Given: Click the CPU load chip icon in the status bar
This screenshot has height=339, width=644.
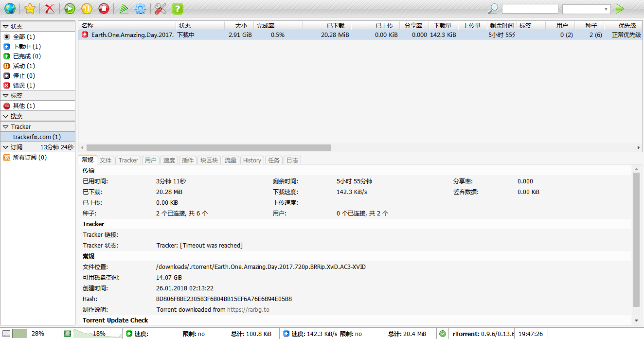Looking at the screenshot, I should click(68, 334).
